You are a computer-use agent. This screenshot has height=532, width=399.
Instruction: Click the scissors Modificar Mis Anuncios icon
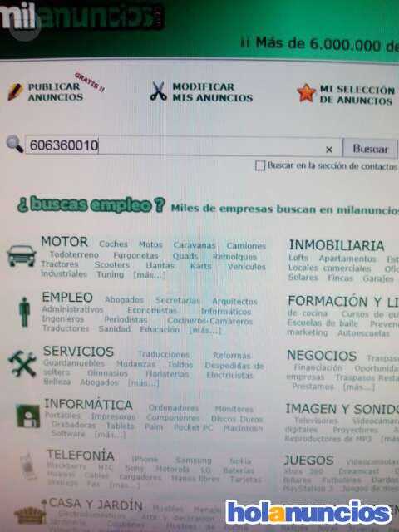[159, 91]
